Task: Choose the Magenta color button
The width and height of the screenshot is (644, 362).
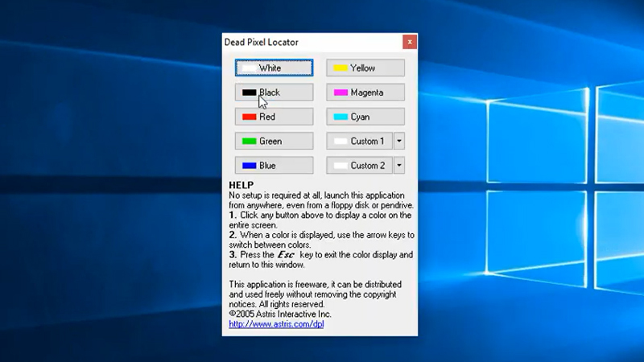Action: click(x=365, y=93)
